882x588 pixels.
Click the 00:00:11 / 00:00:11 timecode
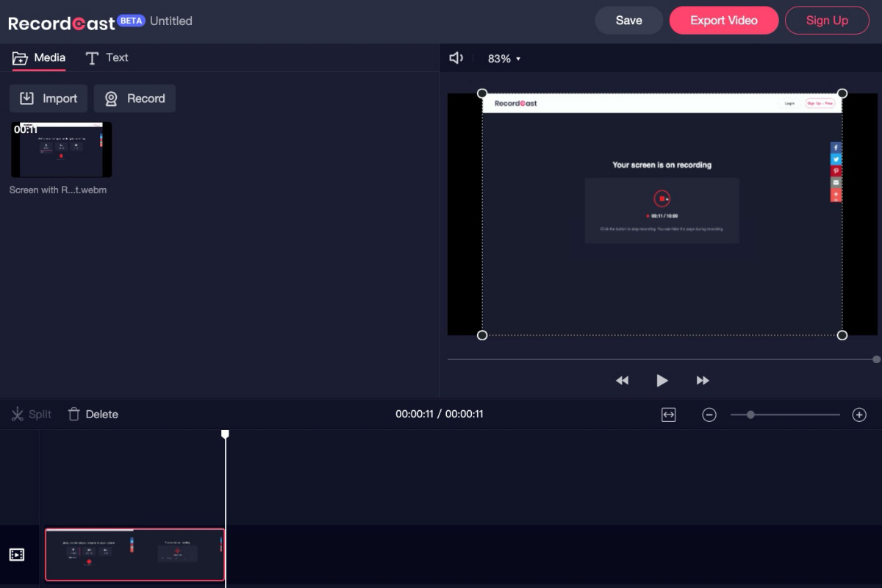point(440,414)
